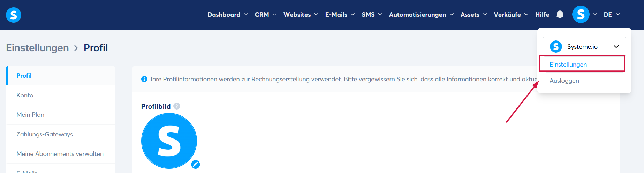Click the user avatar in the top bar

pyautogui.click(x=581, y=14)
